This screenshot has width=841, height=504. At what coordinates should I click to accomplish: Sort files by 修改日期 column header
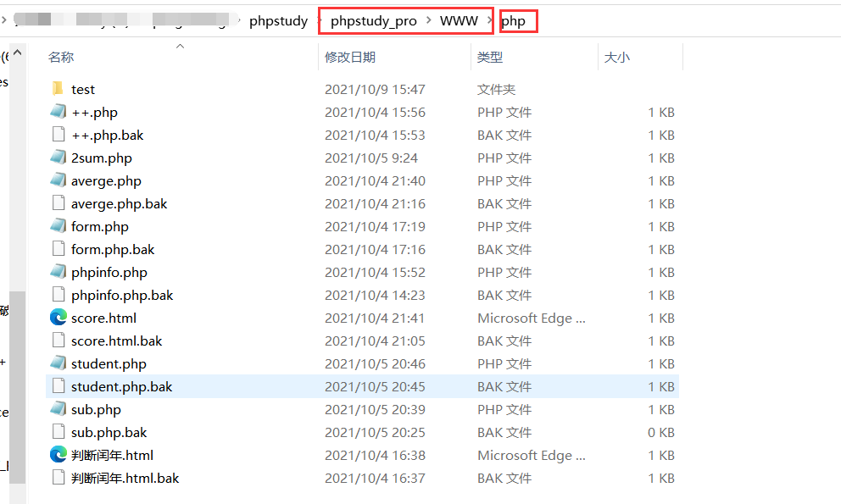(349, 57)
